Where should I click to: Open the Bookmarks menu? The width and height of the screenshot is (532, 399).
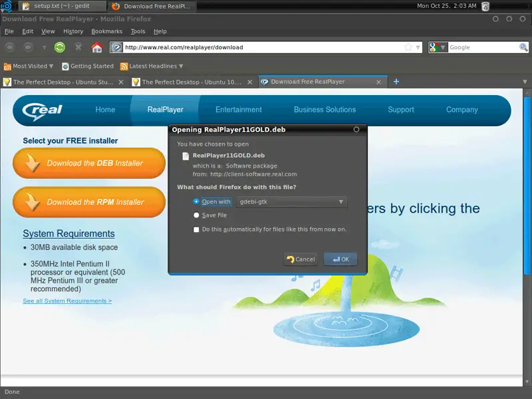tap(106, 31)
